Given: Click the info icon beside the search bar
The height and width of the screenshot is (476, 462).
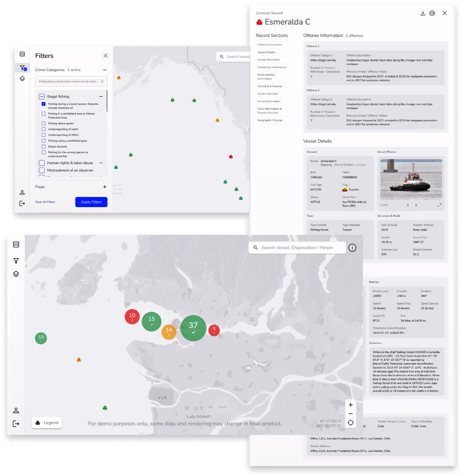Looking at the screenshot, I should click(x=352, y=248).
